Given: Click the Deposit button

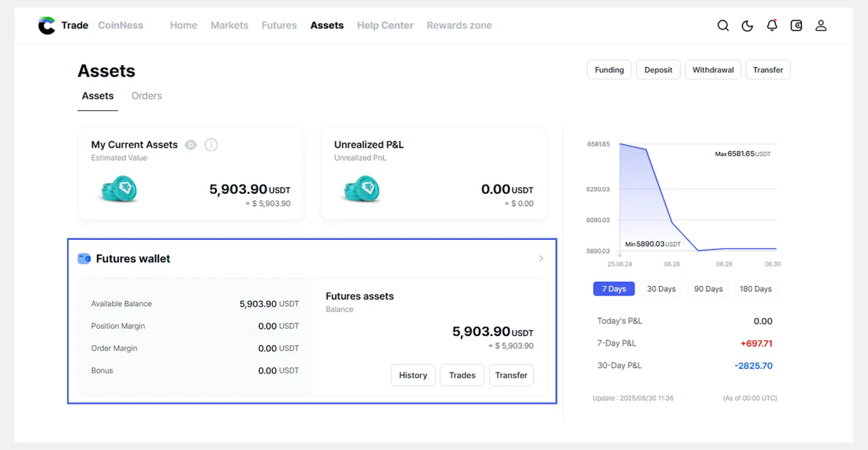Looking at the screenshot, I should pos(658,70).
